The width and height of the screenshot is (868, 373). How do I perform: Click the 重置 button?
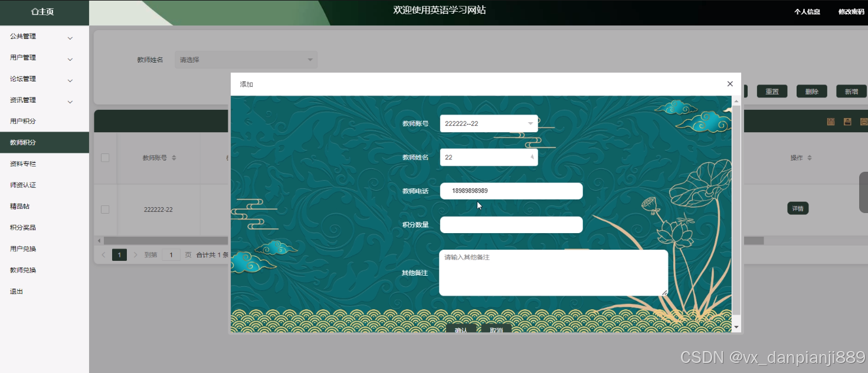tap(772, 91)
